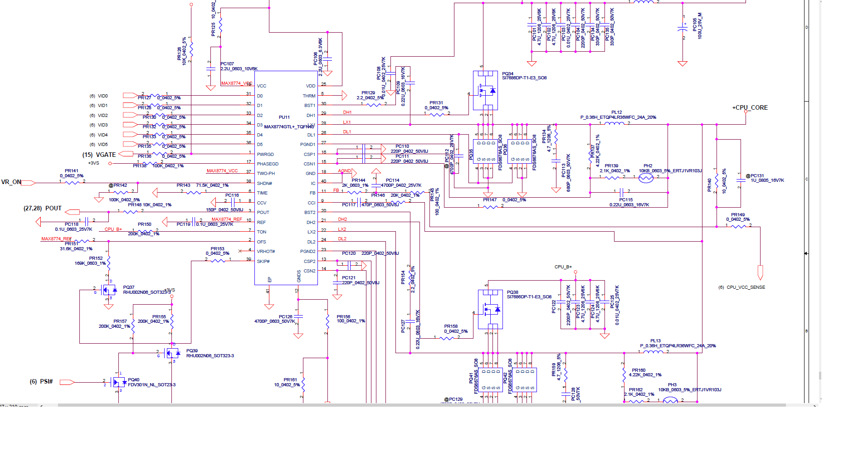Click the PR153 resistor label
This screenshot has width=868, height=457.
pyautogui.click(x=218, y=249)
